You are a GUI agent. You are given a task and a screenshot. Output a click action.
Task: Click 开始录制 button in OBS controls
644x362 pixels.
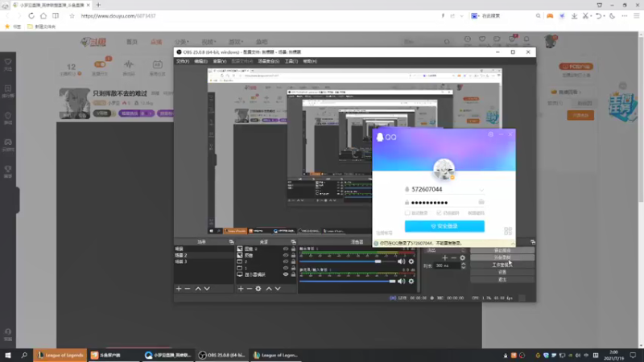(502, 257)
